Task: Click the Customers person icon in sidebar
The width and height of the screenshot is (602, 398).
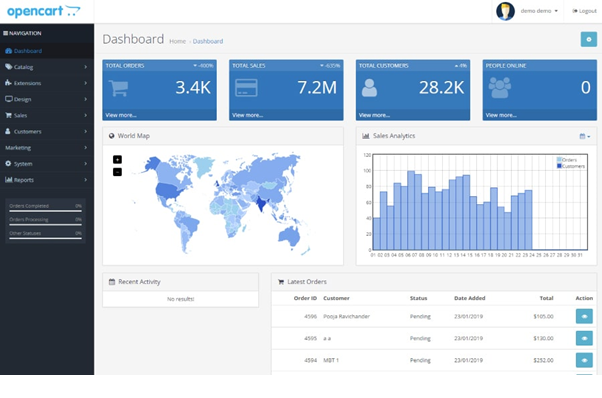Action: (x=8, y=131)
